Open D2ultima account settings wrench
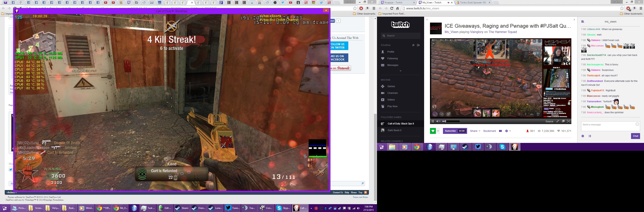Viewport: 644px width, 212px height. [413, 45]
